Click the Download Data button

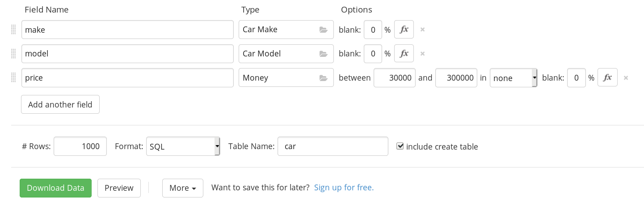coord(55,188)
